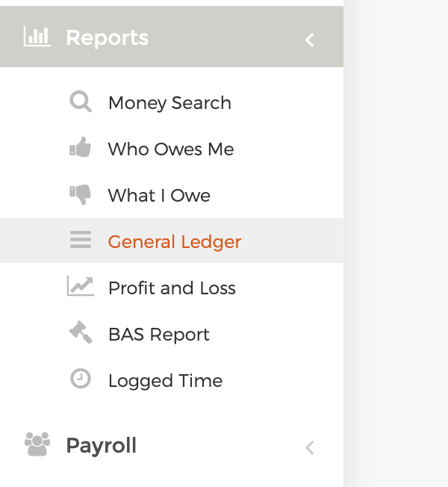Expand the Payroll section chevron
448x487 pixels.
pos(310,448)
